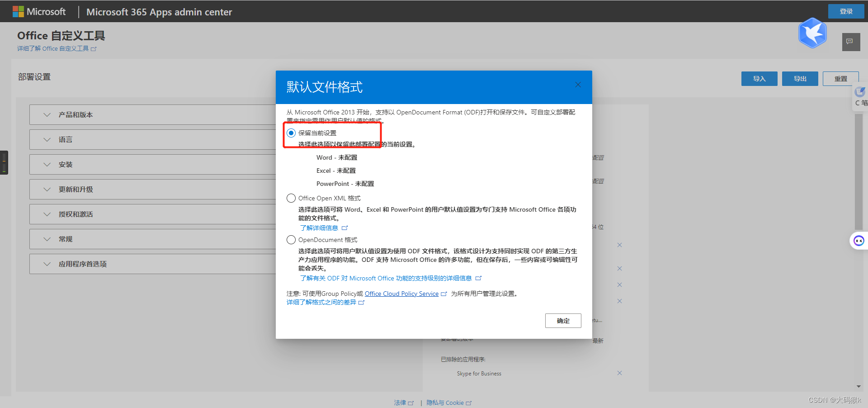This screenshot has height=408, width=868.
Task: Select the Office Open XML 格式 radio option
Action: (x=291, y=198)
